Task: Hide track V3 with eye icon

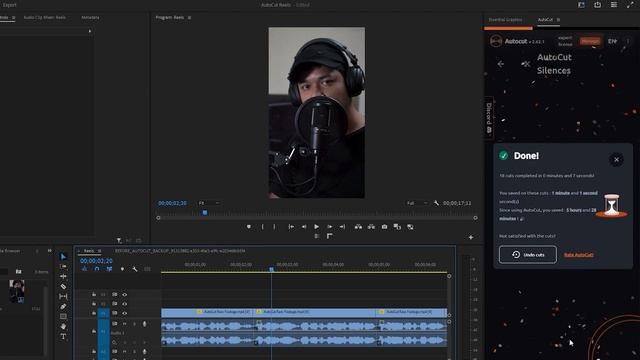Action: tap(124, 294)
